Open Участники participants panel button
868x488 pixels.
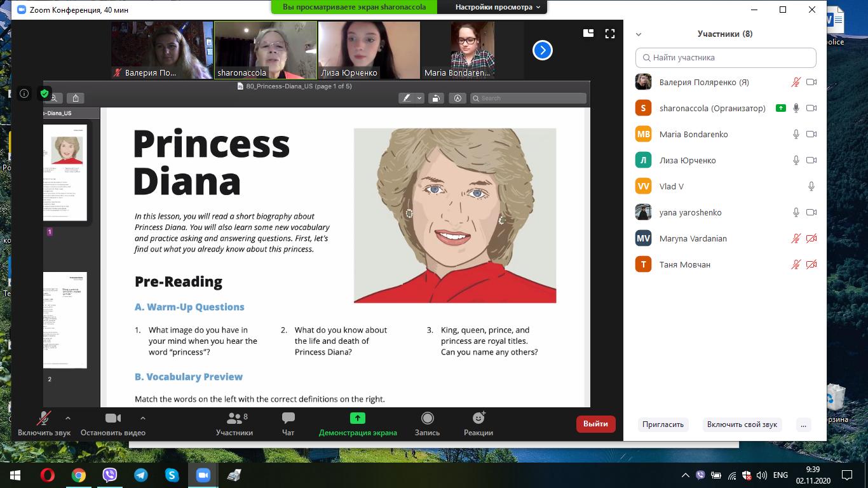coord(234,424)
